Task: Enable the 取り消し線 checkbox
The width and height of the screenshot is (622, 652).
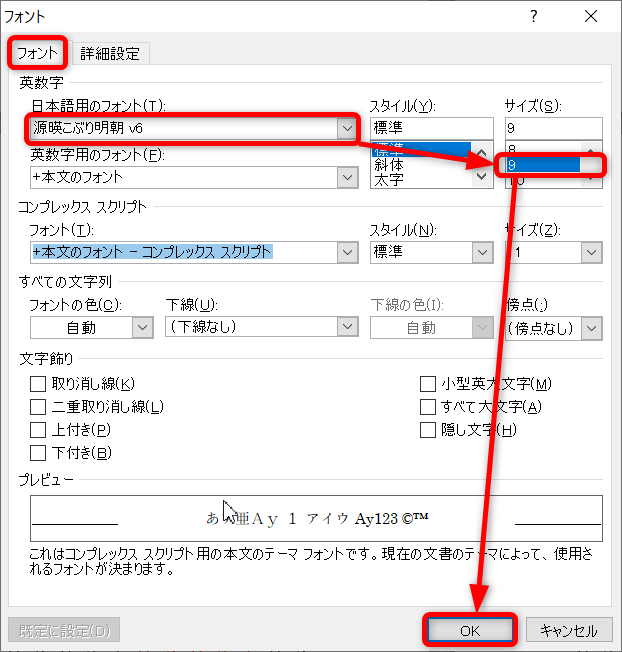Action: click(38, 384)
